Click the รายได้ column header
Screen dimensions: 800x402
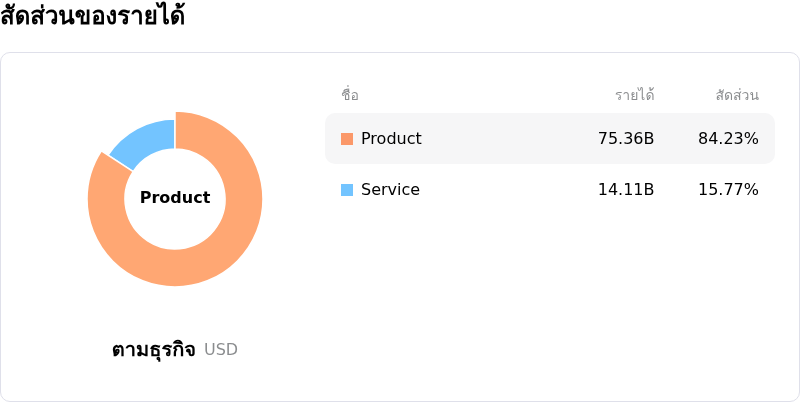click(x=635, y=95)
